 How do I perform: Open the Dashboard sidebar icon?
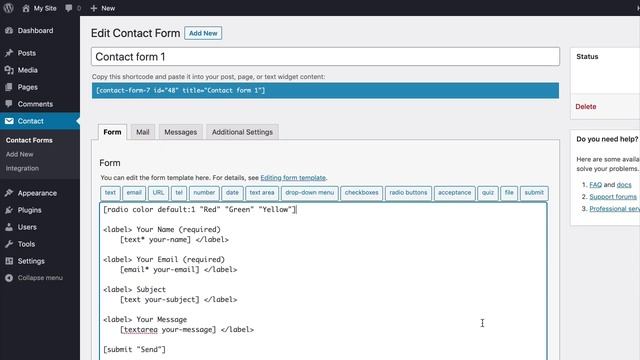[9, 31]
